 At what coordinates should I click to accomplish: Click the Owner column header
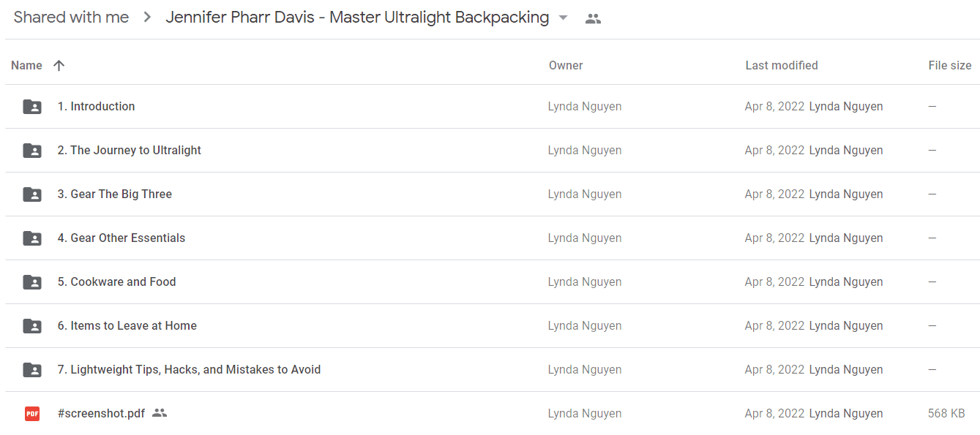pos(566,65)
